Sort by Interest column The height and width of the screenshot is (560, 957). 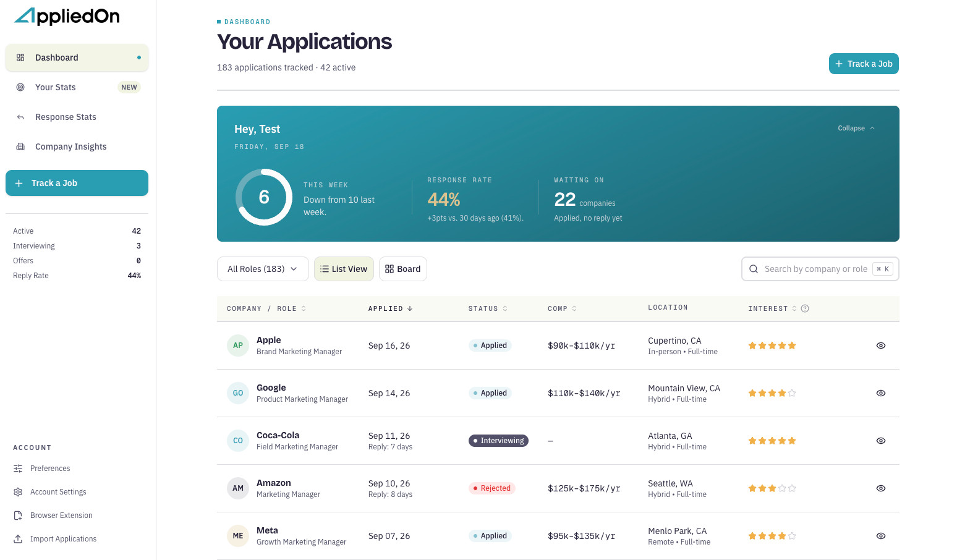tap(772, 308)
